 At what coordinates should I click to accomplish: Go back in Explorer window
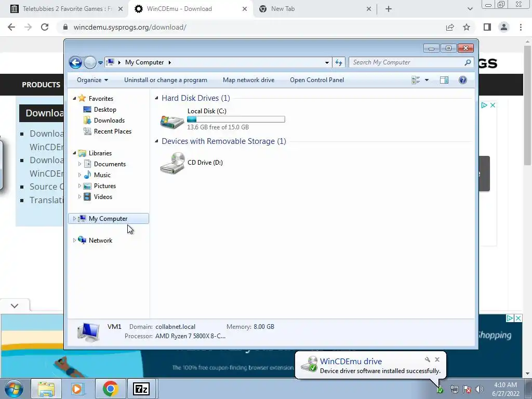[x=75, y=62]
